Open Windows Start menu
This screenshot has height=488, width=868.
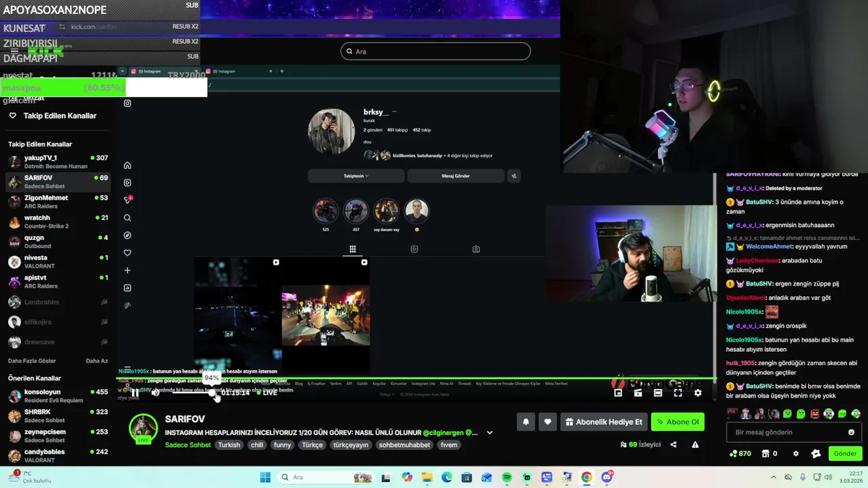(x=265, y=477)
